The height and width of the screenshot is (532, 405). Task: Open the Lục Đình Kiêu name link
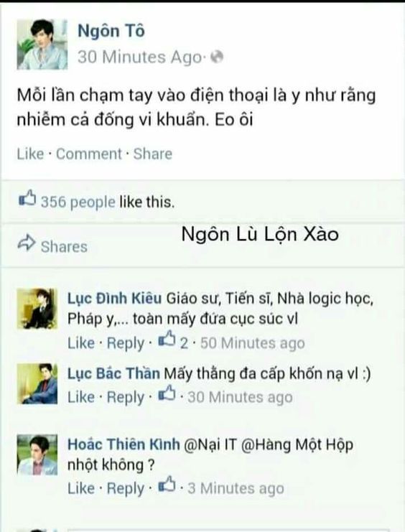tap(115, 299)
